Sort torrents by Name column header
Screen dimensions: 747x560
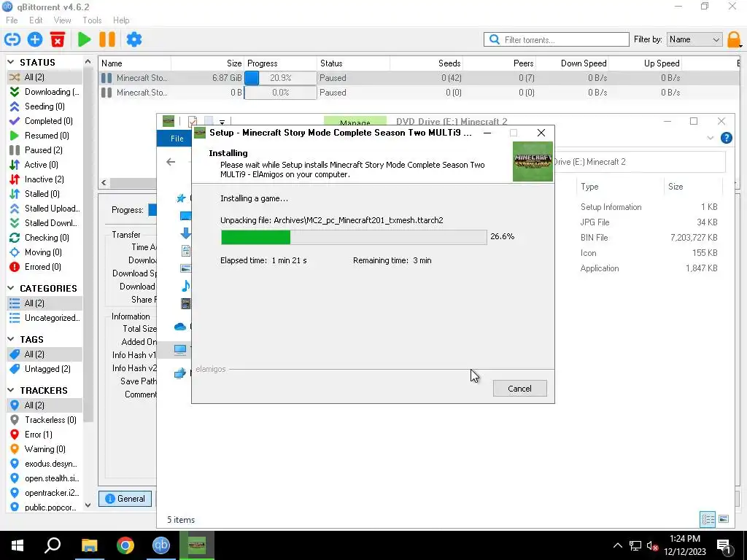click(x=134, y=63)
